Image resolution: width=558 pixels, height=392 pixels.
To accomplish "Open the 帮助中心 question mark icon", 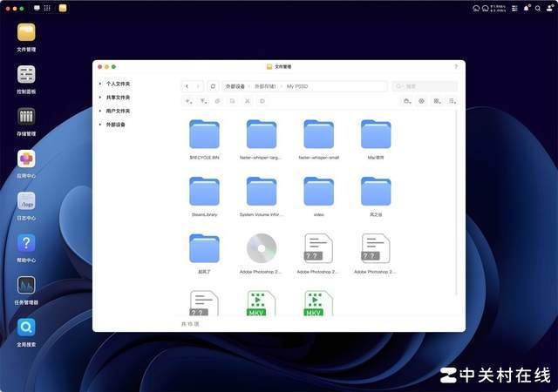I will pyautogui.click(x=26, y=243).
